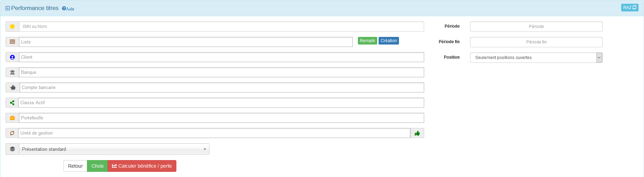Click the green Choix button
The width and height of the screenshot is (644, 177).
[x=97, y=166]
